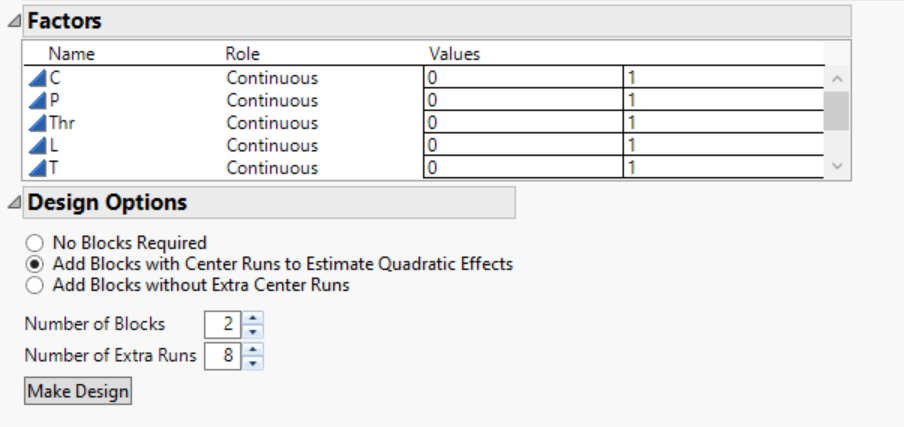
Task: Click the blue icon beside factor T
Action: click(x=38, y=168)
